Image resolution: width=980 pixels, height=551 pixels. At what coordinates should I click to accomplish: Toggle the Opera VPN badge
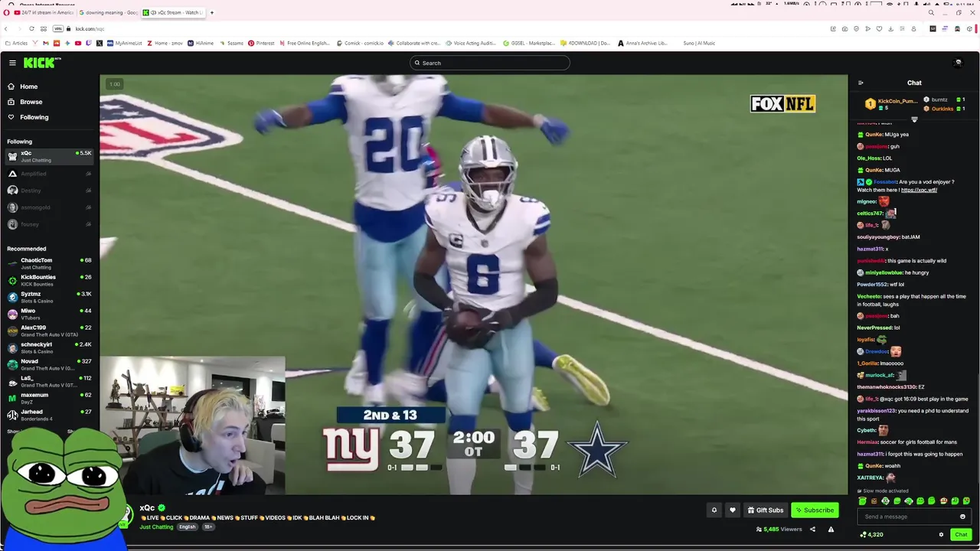pyautogui.click(x=57, y=28)
